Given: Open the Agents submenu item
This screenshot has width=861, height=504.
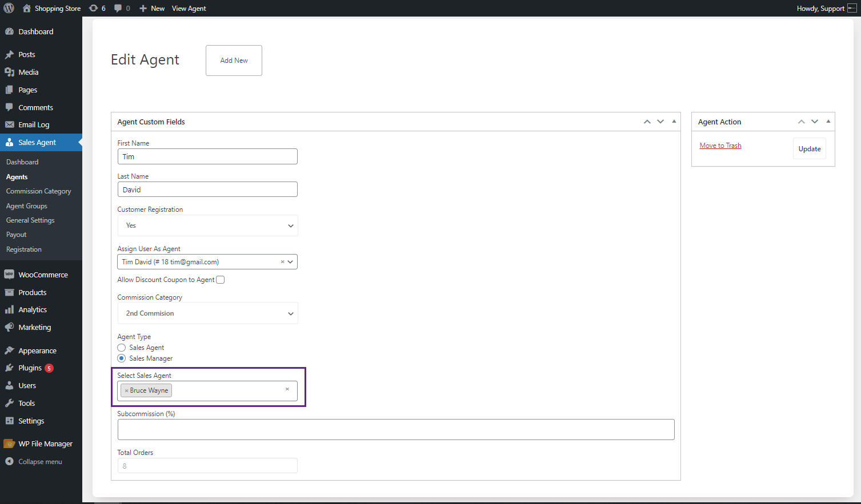Looking at the screenshot, I should coord(17,177).
